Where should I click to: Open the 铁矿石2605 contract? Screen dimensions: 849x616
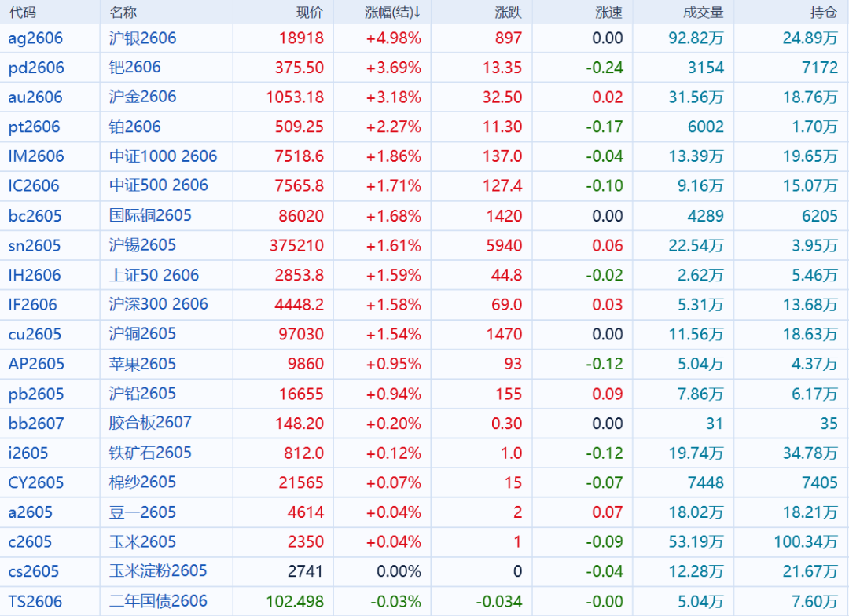(x=150, y=453)
